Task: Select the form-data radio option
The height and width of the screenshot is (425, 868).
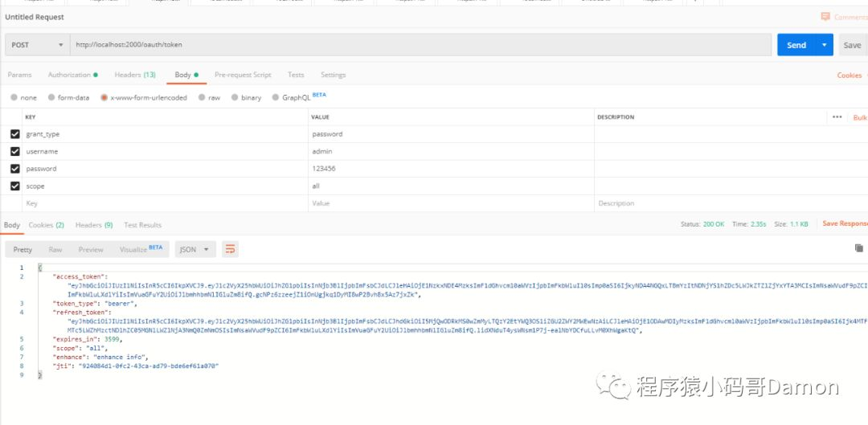Action: coord(51,97)
